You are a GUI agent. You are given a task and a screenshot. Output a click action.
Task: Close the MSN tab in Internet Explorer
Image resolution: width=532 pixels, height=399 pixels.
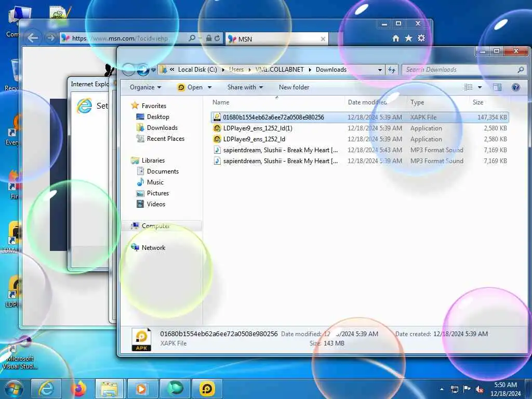pyautogui.click(x=323, y=39)
